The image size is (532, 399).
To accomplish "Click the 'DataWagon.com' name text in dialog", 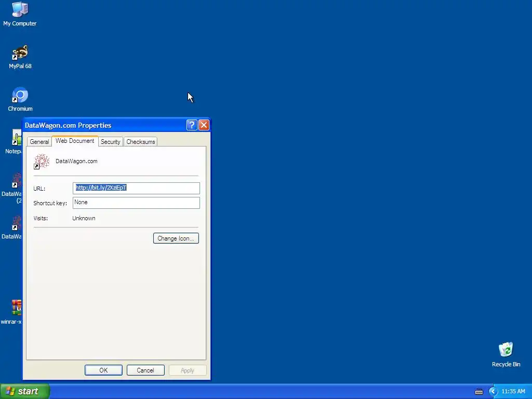I will click(76, 161).
